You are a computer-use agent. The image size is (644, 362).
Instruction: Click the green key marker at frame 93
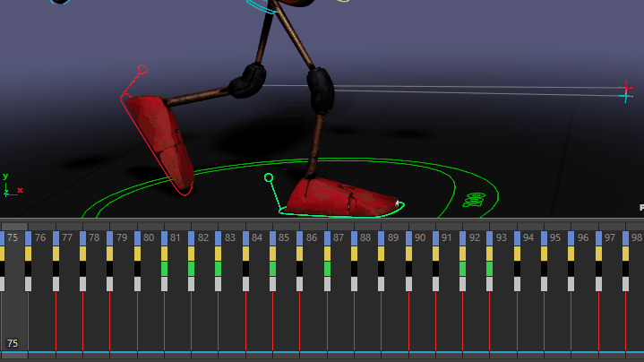tap(489, 269)
